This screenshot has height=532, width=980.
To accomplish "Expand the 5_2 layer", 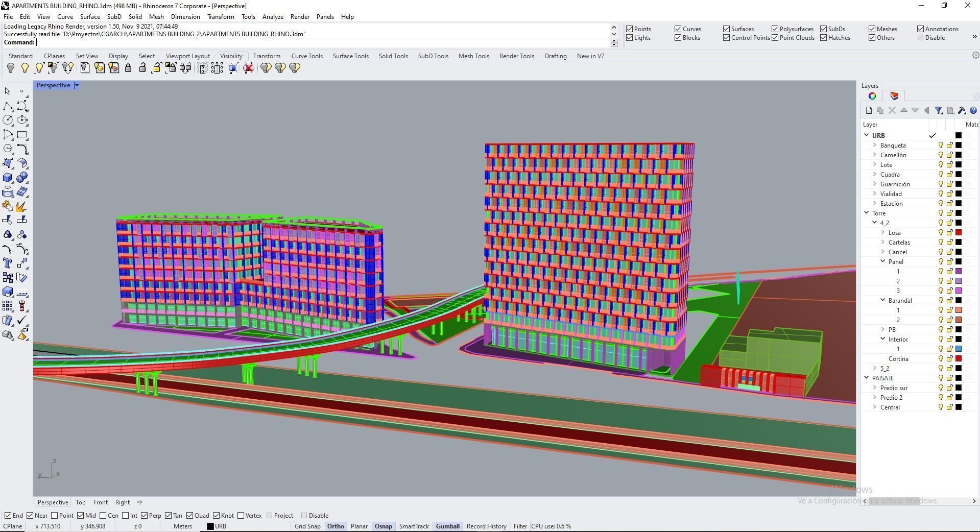I will point(874,368).
